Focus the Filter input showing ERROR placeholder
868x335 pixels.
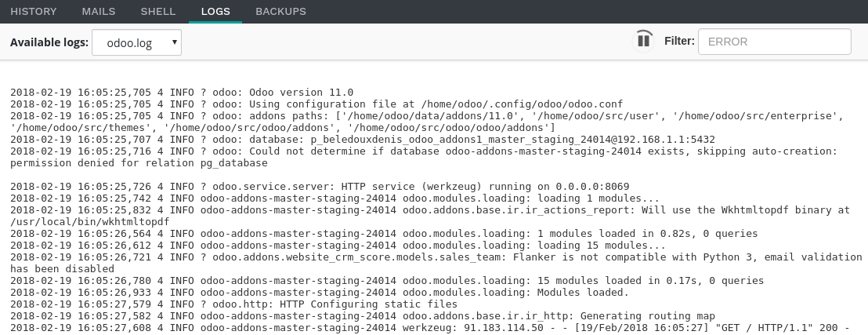click(774, 42)
